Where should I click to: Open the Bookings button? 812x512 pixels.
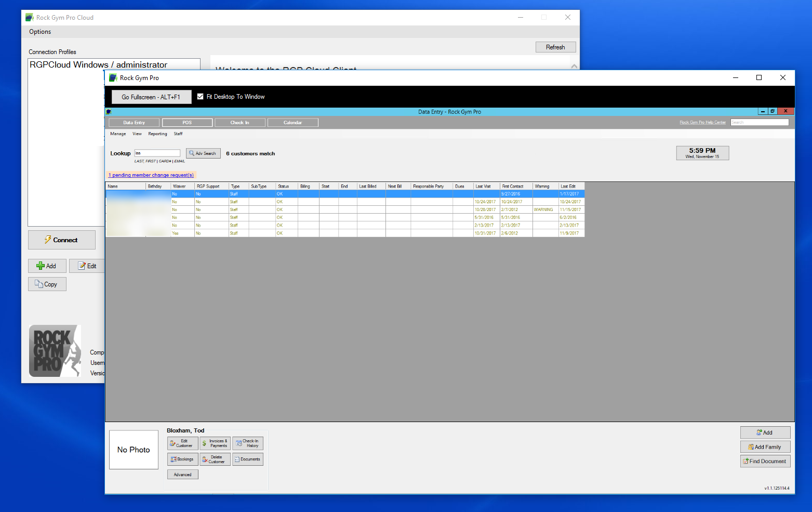click(183, 460)
